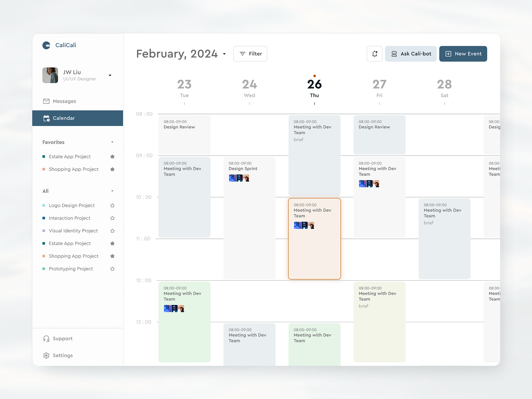Open the highlighted Meeting with Dev Team event
The width and height of the screenshot is (532, 399).
(314, 238)
